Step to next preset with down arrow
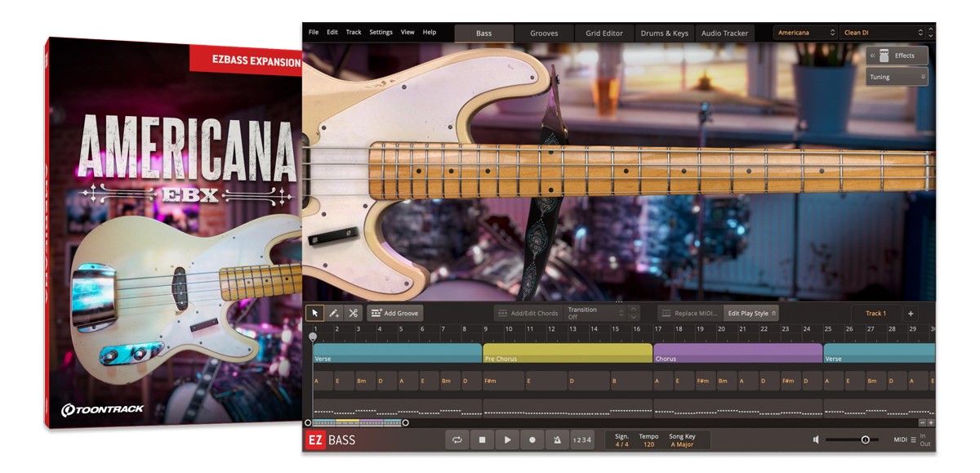 (x=932, y=36)
